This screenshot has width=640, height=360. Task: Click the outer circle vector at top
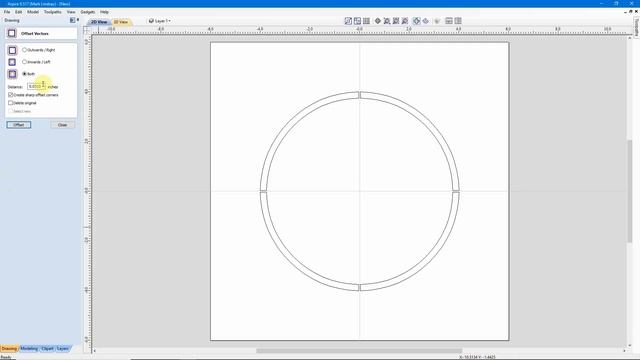(x=359, y=92)
